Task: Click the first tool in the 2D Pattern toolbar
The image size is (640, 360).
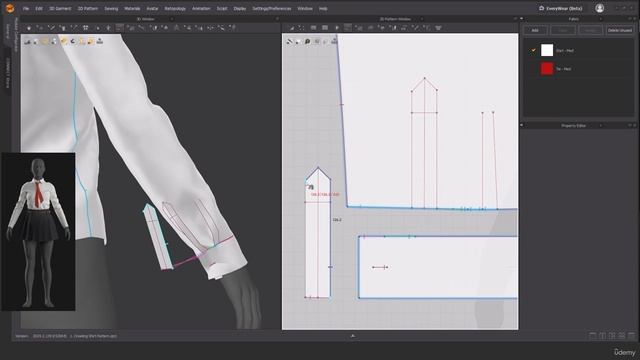Action: (291, 28)
